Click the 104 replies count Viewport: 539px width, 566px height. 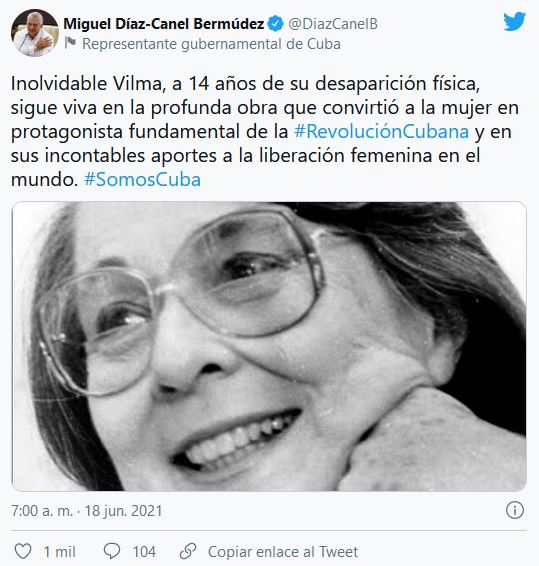pos(144,552)
